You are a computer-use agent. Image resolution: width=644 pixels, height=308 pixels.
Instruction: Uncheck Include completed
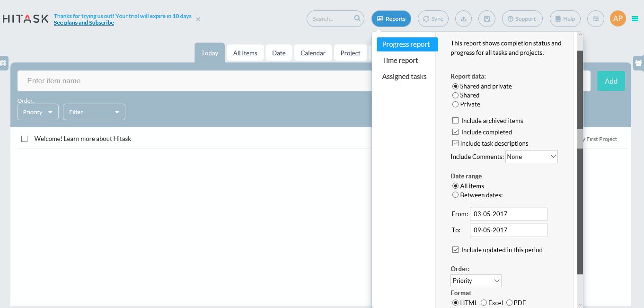(x=456, y=132)
